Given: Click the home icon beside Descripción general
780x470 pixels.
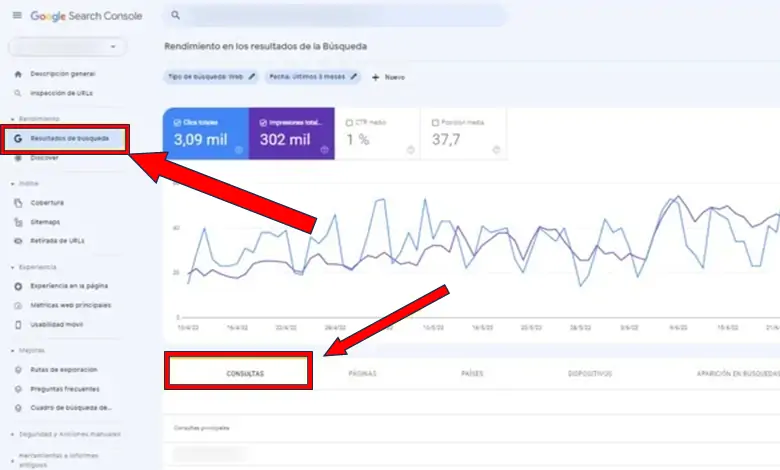Looking at the screenshot, I should coord(18,74).
